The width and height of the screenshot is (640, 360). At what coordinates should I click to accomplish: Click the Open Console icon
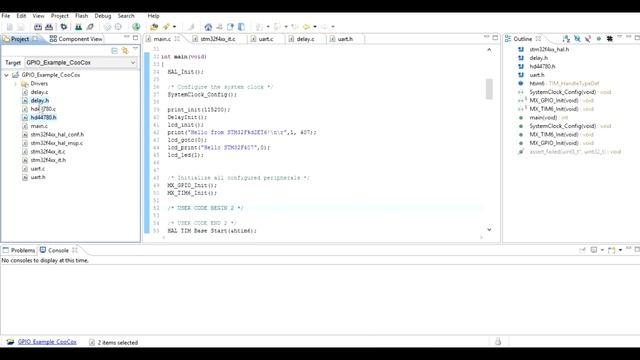click(611, 250)
